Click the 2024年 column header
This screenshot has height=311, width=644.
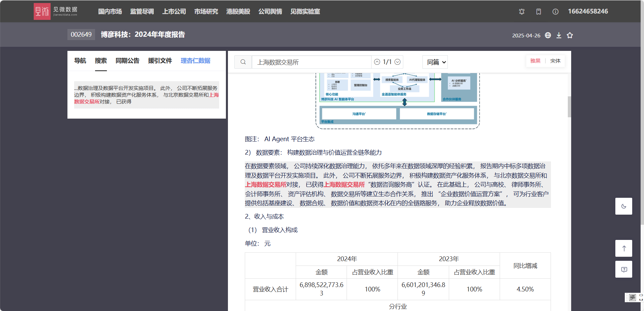click(x=347, y=259)
